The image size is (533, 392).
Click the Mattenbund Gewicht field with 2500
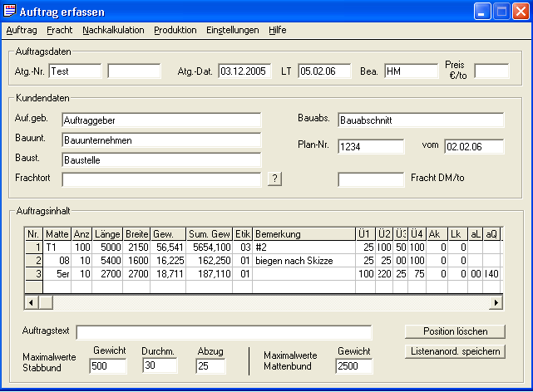(x=355, y=366)
